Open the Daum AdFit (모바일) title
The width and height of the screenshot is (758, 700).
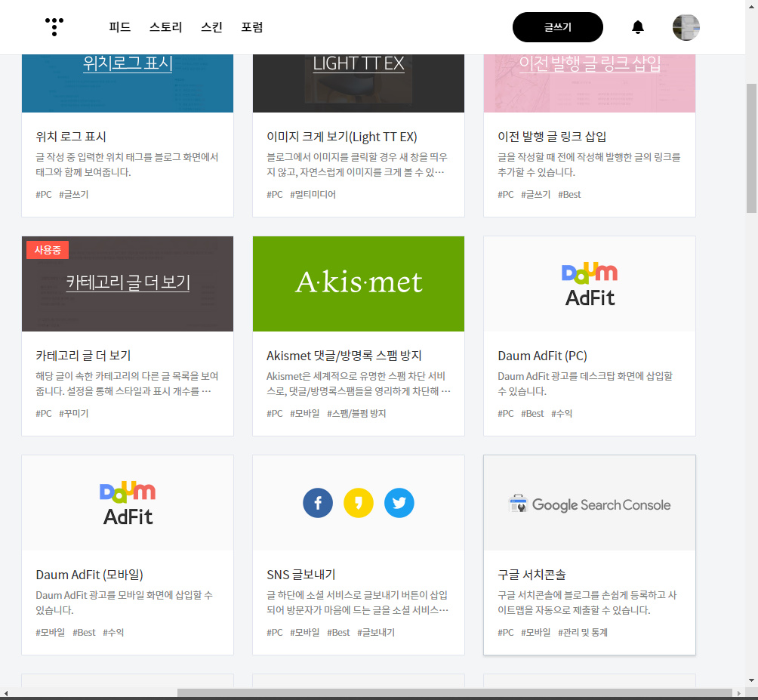tap(89, 575)
